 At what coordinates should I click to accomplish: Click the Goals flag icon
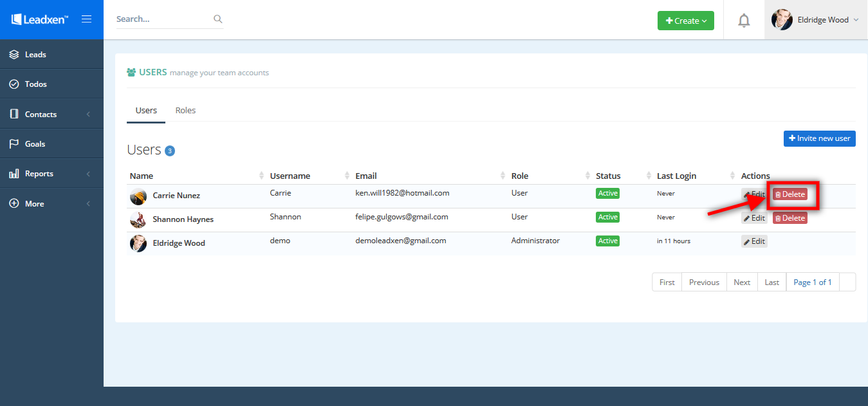pos(14,144)
